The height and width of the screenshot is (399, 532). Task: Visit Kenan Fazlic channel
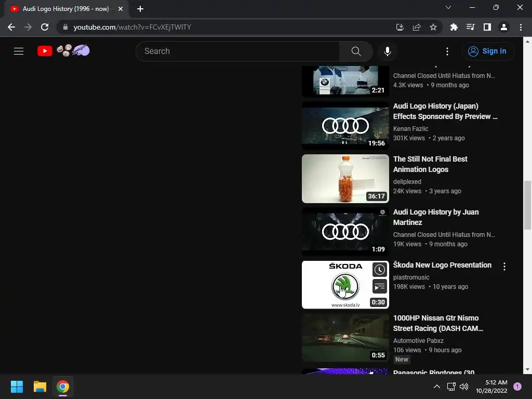click(410, 129)
